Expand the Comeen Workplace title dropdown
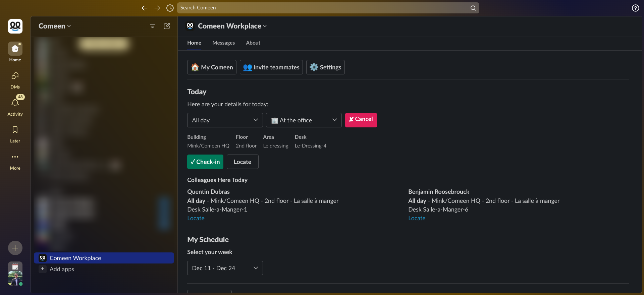This screenshot has width=644, height=295. point(232,26)
